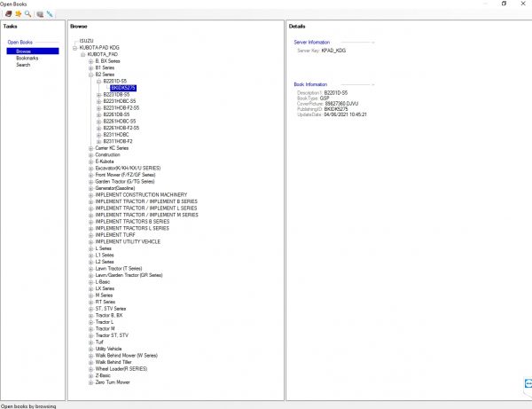Select IMPLEMENT UTILITY VEHICLE item
The height and width of the screenshot is (409, 532).
(128, 241)
